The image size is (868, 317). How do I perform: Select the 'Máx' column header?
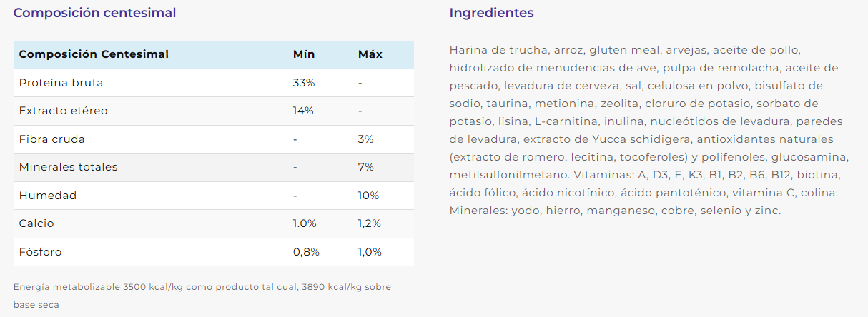pyautogui.click(x=370, y=54)
